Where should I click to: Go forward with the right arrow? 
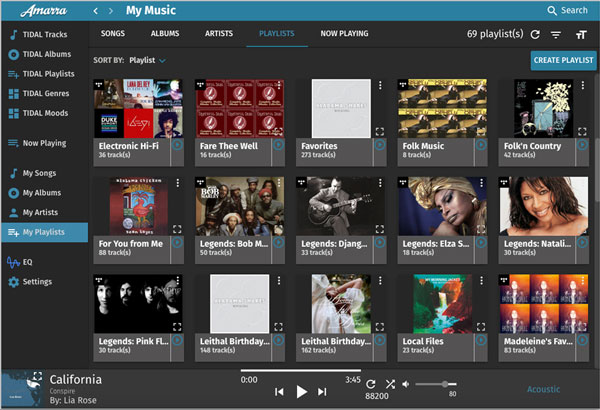click(x=111, y=11)
